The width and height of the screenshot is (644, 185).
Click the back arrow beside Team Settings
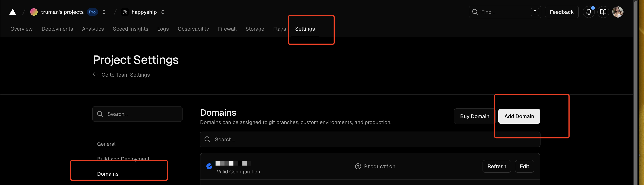[x=95, y=75]
